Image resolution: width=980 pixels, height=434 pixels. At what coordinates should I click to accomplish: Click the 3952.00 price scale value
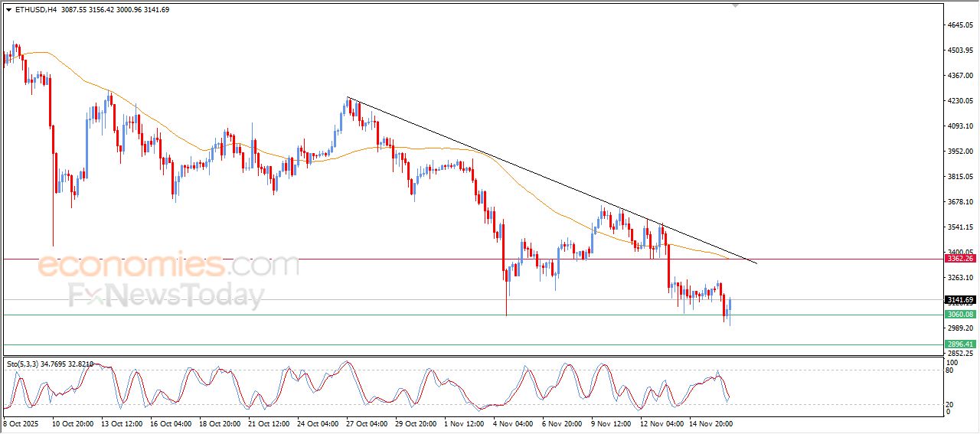[x=960, y=152]
